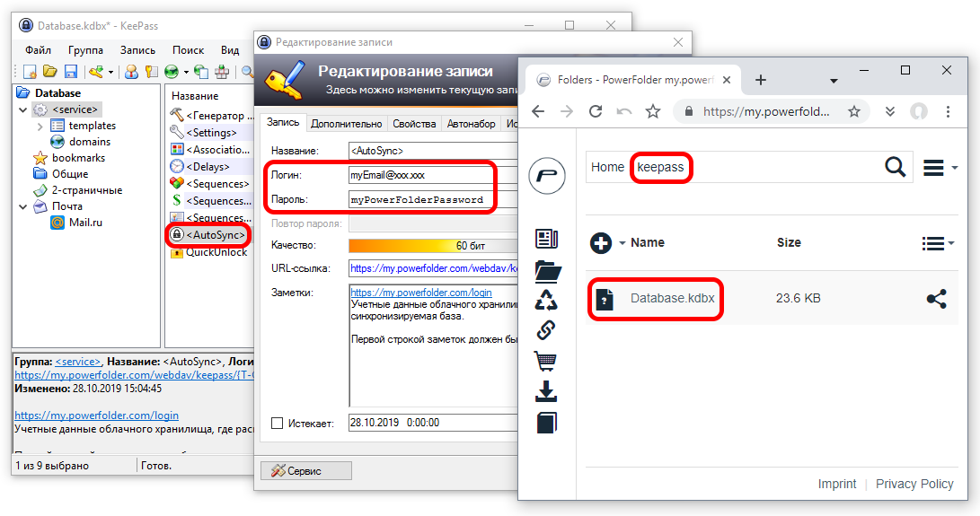Open the shopping cart icon in PowerFolder sidebar
Viewport: 980px width, 516px height.
tap(546, 361)
